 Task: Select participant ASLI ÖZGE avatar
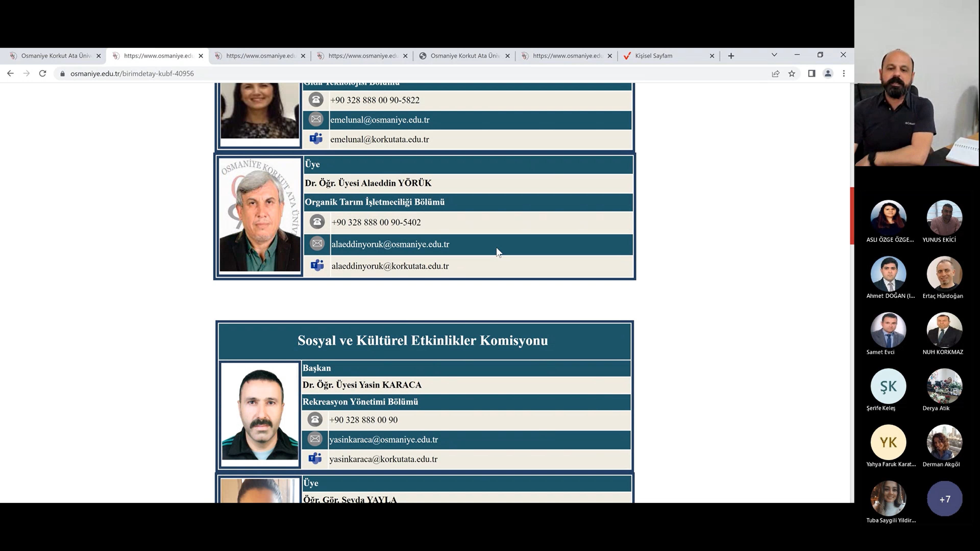point(888,218)
